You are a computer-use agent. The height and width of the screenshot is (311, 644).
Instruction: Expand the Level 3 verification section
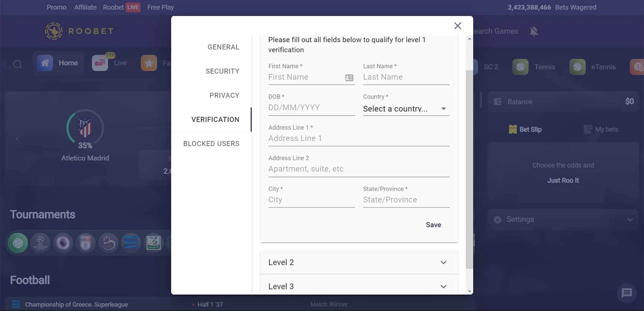[x=359, y=286]
